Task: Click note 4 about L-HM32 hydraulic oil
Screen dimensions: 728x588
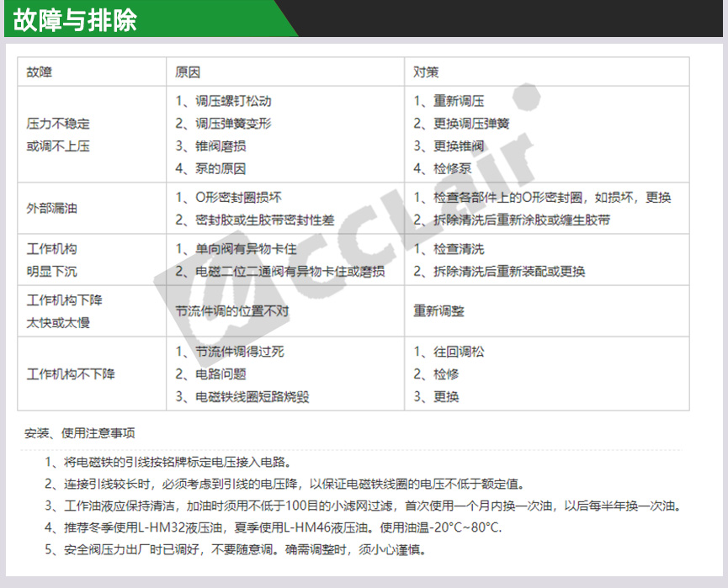Action: point(274,528)
